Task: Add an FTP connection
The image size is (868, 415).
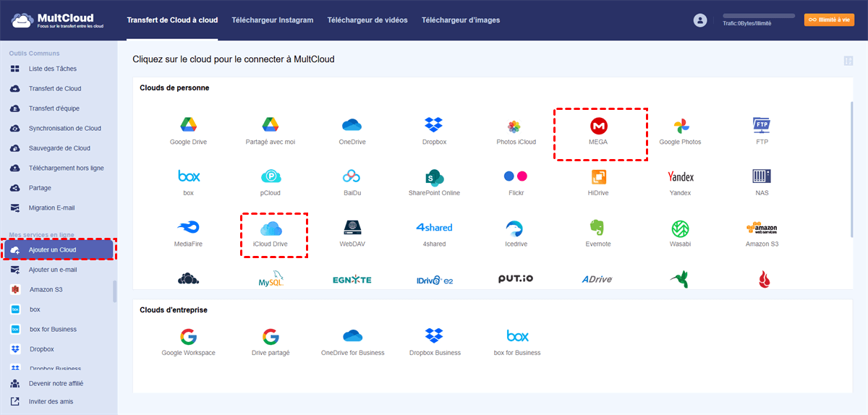Action: pyautogui.click(x=762, y=125)
